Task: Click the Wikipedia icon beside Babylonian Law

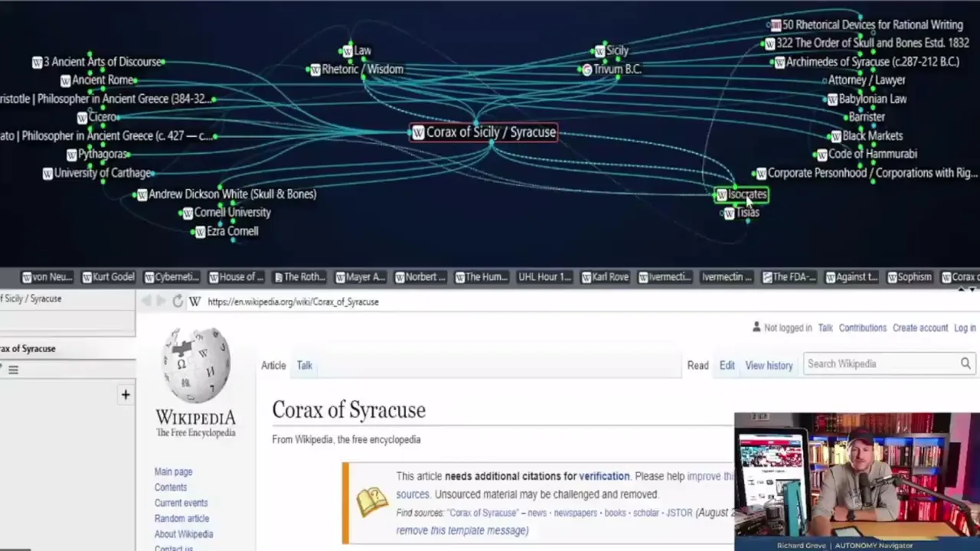Action: [x=832, y=99]
